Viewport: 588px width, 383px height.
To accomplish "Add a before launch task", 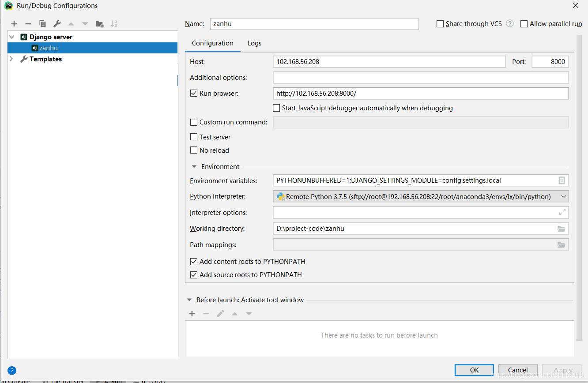I will (192, 314).
